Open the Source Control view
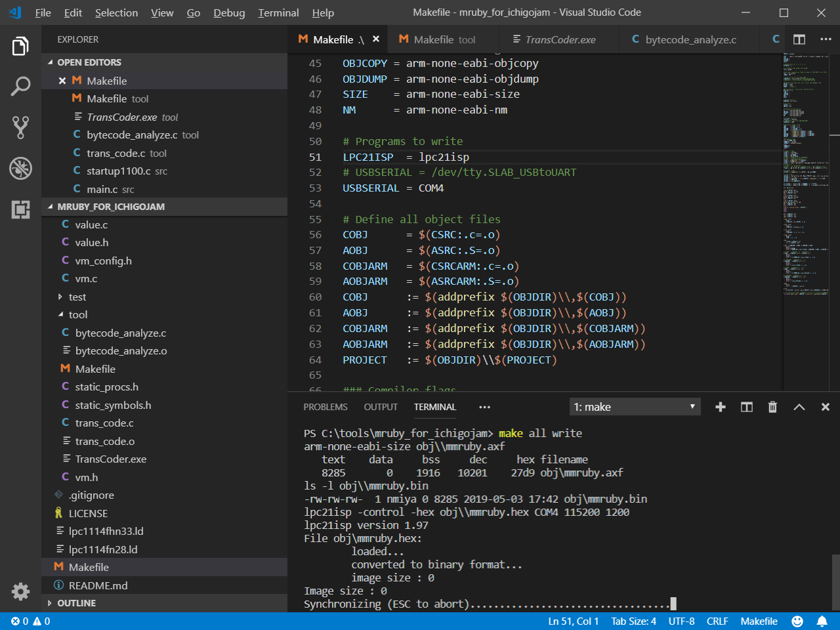 [x=20, y=127]
